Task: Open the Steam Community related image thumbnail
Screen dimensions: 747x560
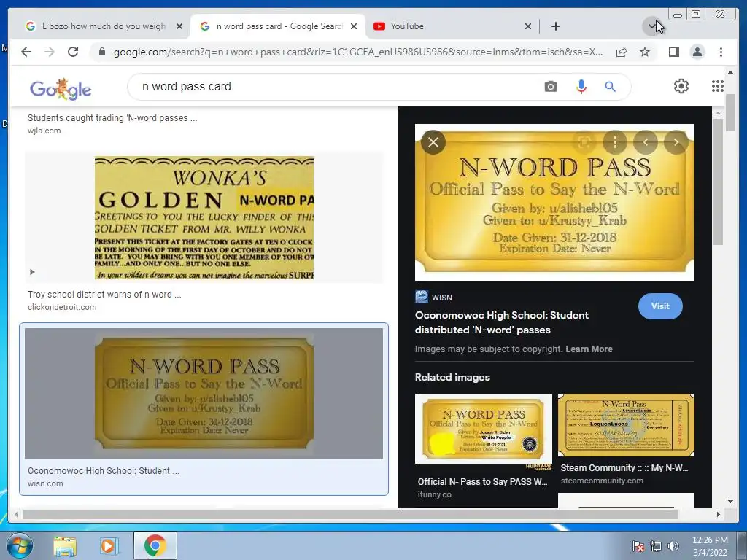Action: [626, 425]
